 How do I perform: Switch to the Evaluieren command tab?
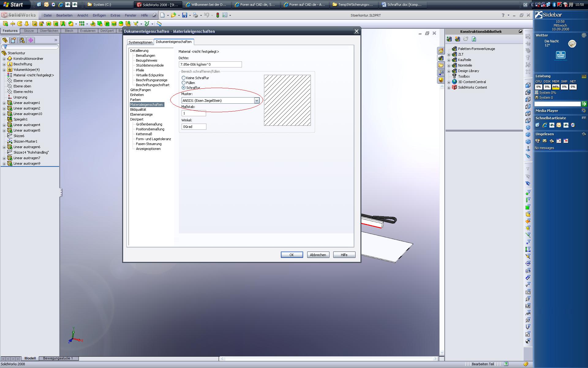(88, 31)
